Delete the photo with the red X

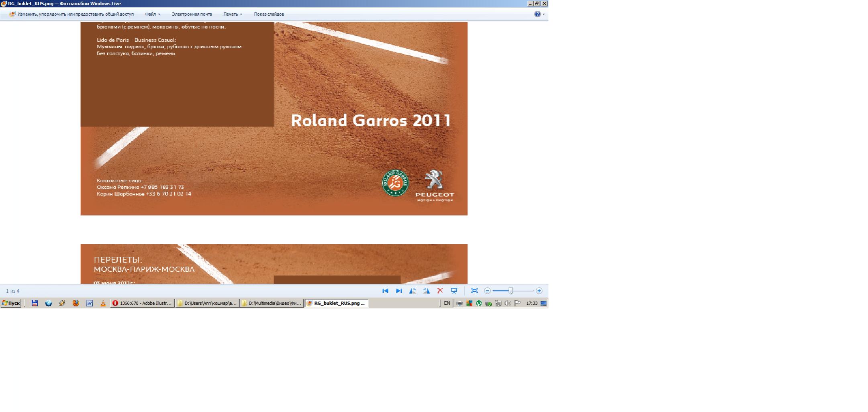click(440, 291)
